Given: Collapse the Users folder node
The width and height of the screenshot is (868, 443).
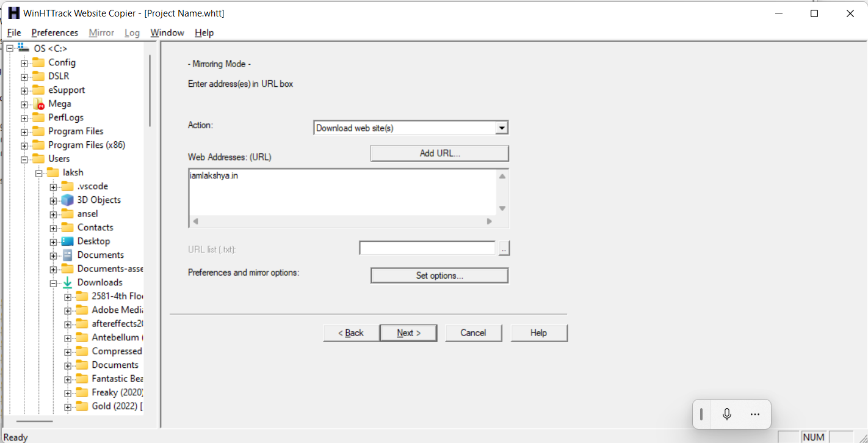Looking at the screenshot, I should (24, 159).
